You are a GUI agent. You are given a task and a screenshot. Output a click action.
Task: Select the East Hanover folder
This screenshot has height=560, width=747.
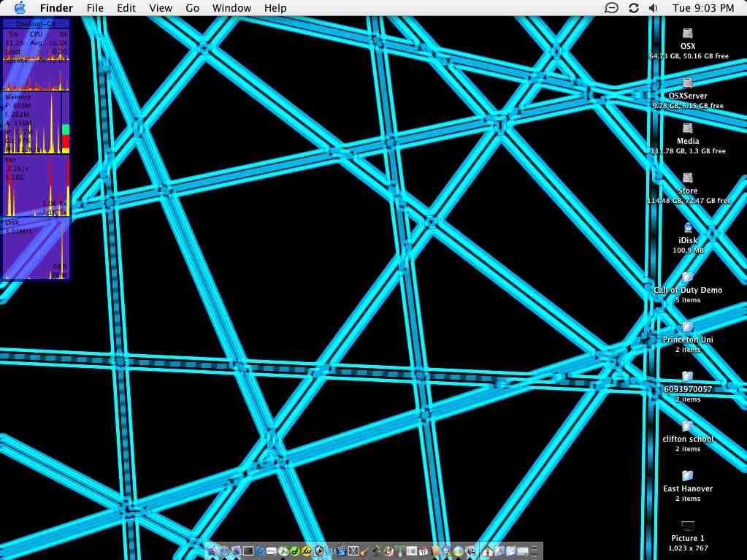coord(687,476)
